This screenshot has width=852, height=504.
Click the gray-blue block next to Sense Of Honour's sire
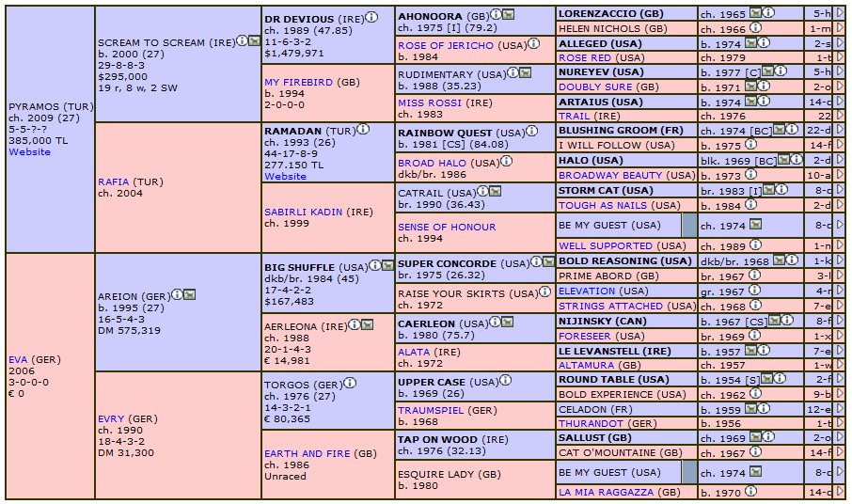point(689,225)
